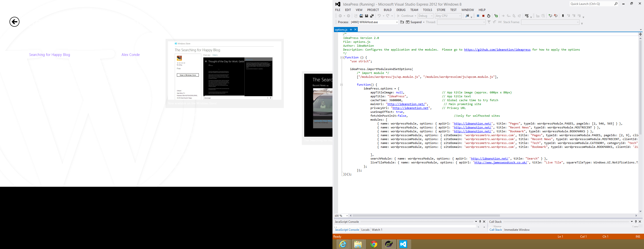Open the Searching for Happy Blog link
The width and height of the screenshot is (644, 249).
(x=49, y=55)
